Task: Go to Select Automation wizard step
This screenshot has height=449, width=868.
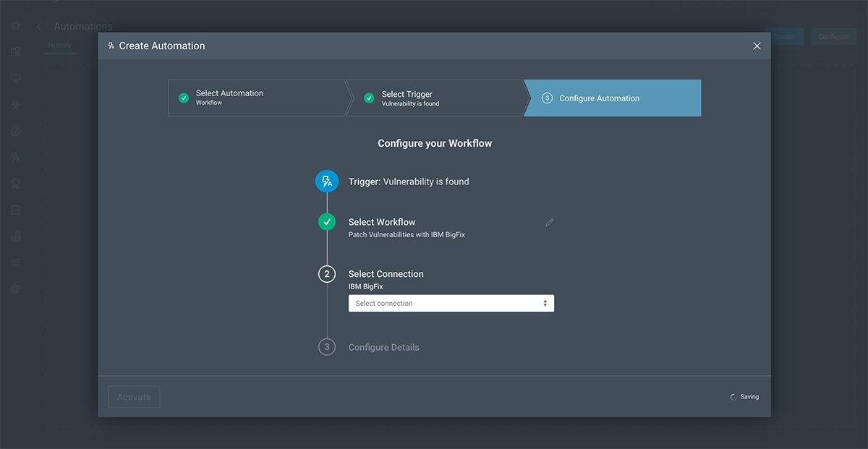Action: click(x=257, y=98)
